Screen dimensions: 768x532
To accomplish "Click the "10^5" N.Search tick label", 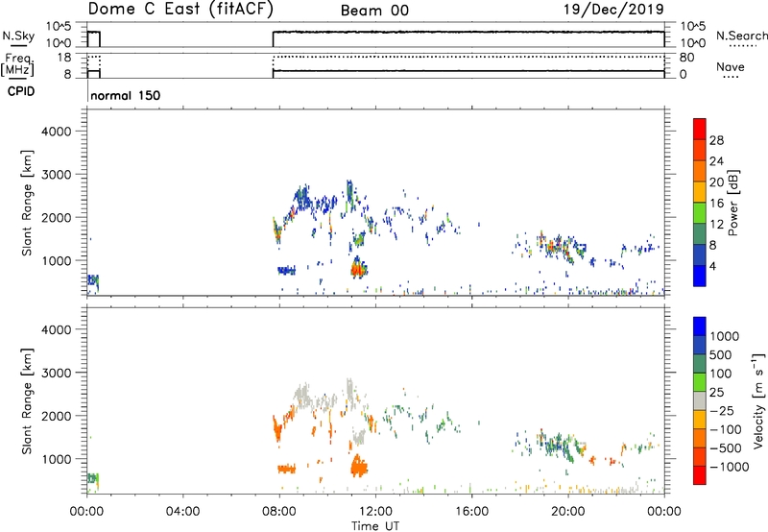I will click(693, 27).
